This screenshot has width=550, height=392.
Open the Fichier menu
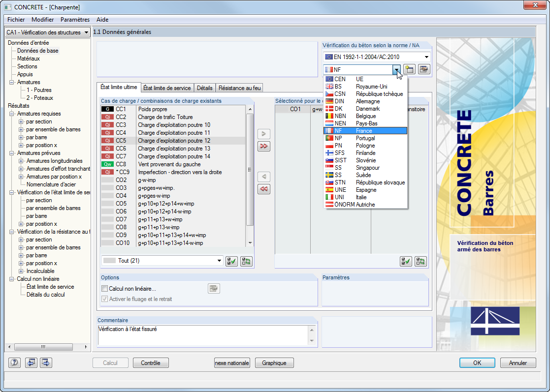pos(16,20)
